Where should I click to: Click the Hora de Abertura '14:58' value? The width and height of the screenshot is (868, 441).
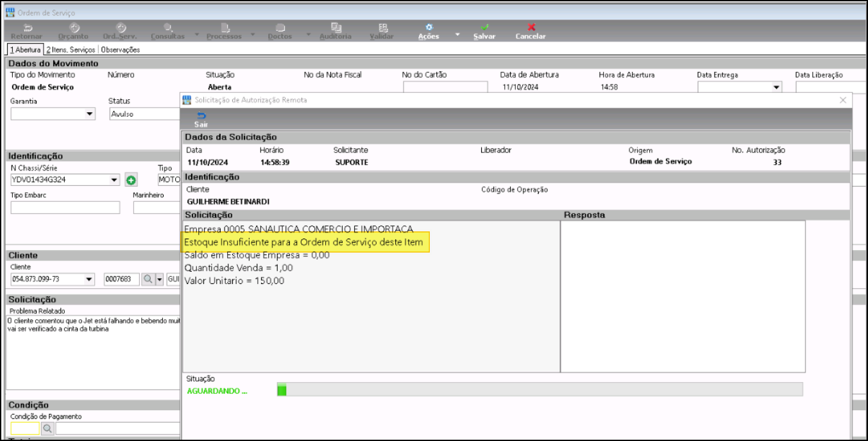[x=609, y=87]
